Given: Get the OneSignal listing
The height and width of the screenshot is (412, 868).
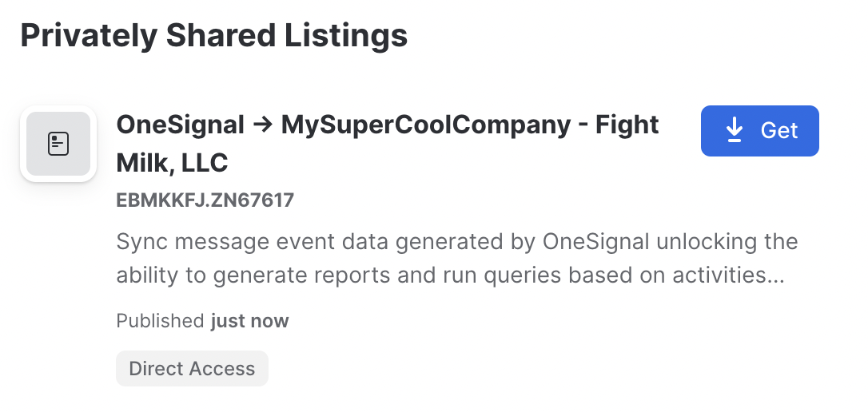Looking at the screenshot, I should coord(759,130).
